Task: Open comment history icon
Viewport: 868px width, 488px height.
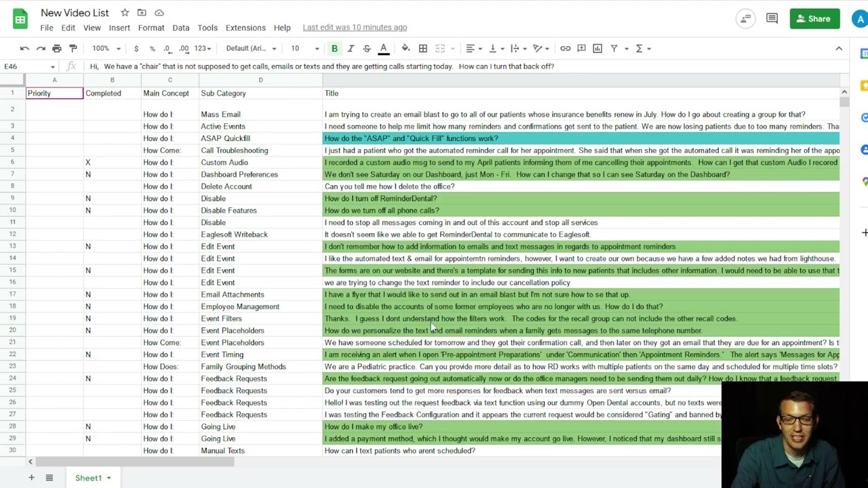Action: pos(772,19)
